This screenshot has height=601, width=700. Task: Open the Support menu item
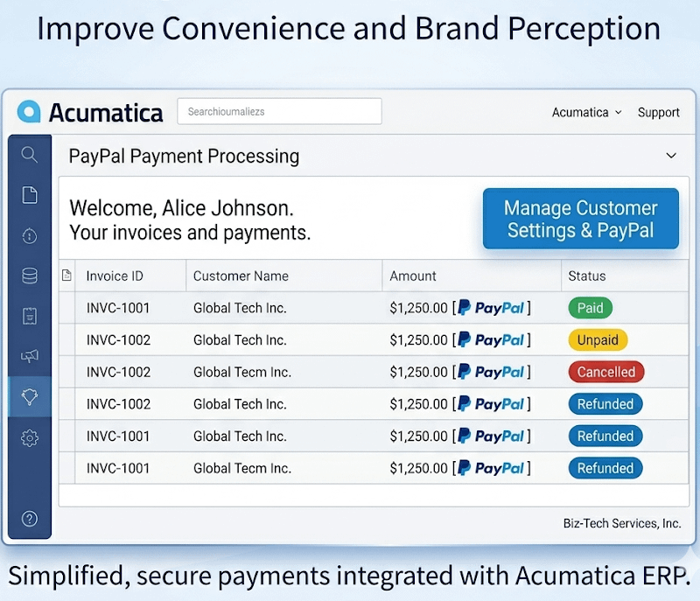[658, 112]
